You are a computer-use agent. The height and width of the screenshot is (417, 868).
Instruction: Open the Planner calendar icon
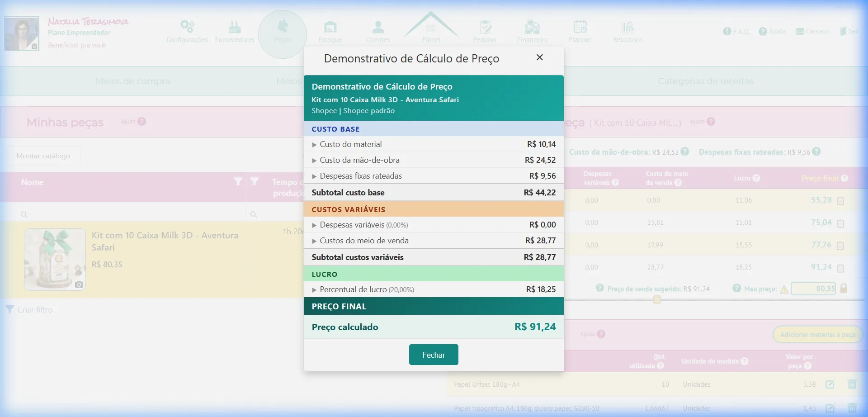pos(580,26)
